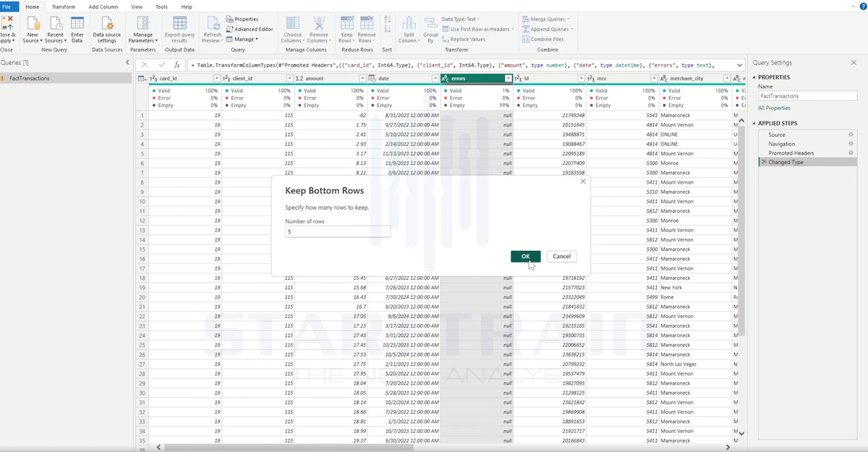868x452 pixels.
Task: Open the Merge Queries dropdown
Action: pyautogui.click(x=545, y=19)
